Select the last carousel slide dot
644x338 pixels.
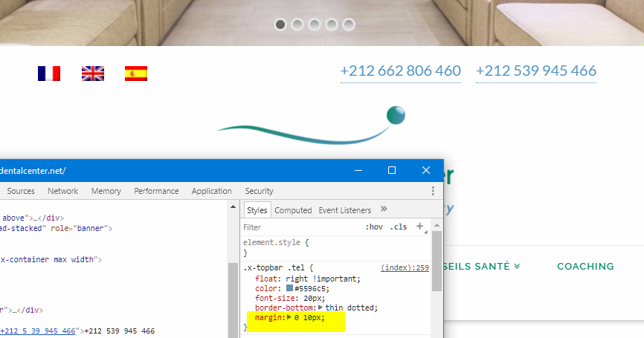click(x=349, y=25)
